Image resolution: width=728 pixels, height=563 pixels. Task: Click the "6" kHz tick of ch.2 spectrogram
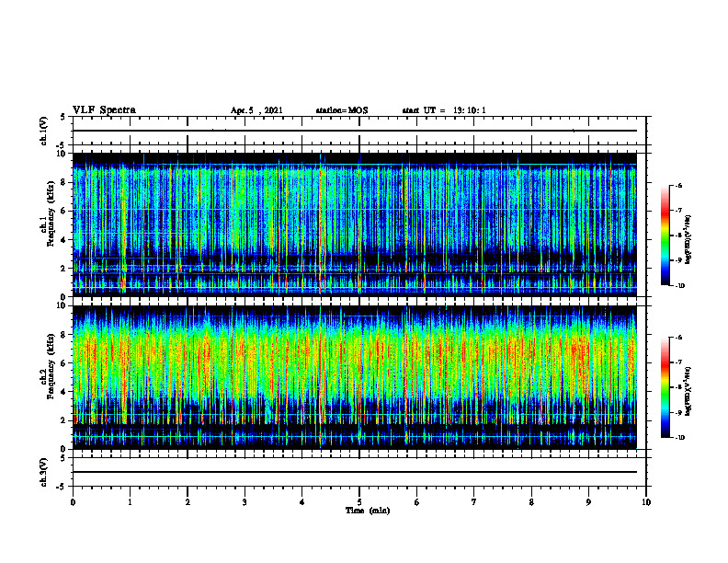coord(64,363)
